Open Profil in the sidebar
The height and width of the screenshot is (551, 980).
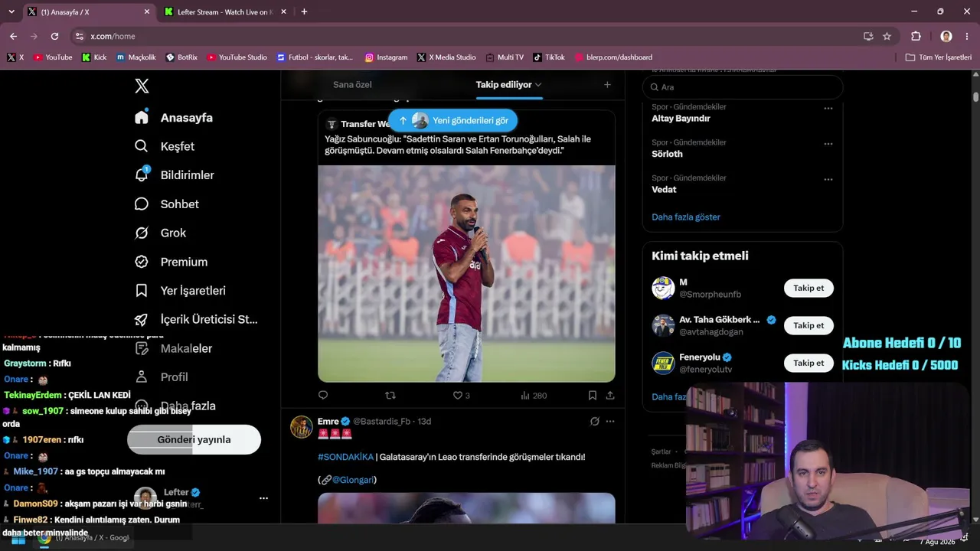162,377
